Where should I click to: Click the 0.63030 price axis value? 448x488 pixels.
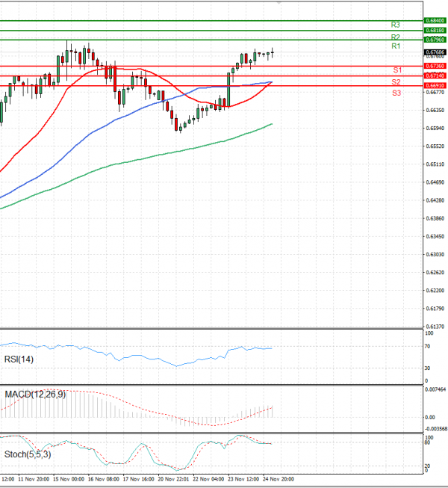point(435,255)
